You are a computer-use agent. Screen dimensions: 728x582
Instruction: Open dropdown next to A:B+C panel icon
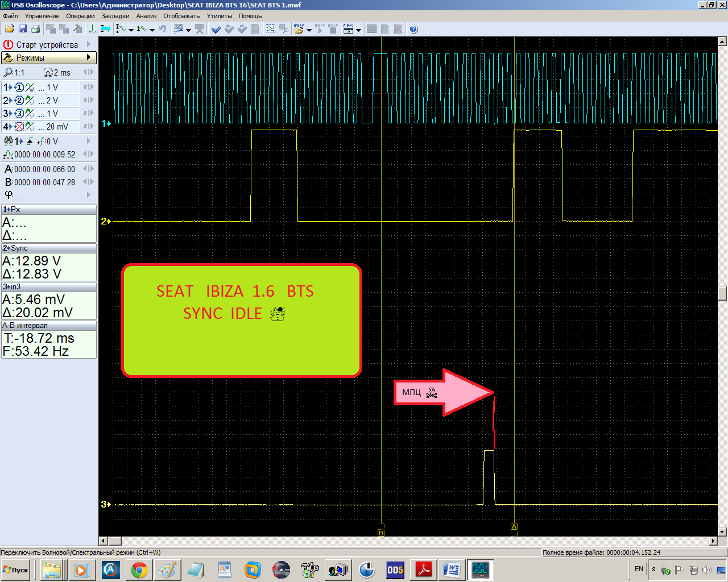coord(359,30)
